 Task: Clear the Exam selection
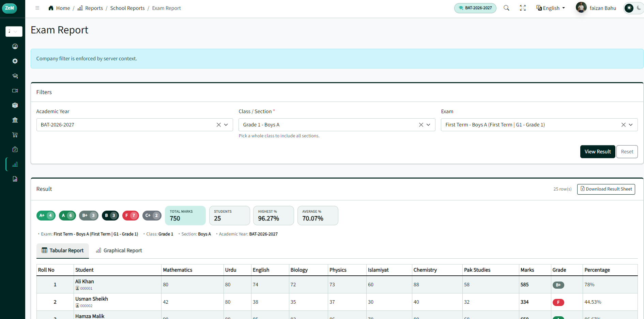pyautogui.click(x=624, y=125)
